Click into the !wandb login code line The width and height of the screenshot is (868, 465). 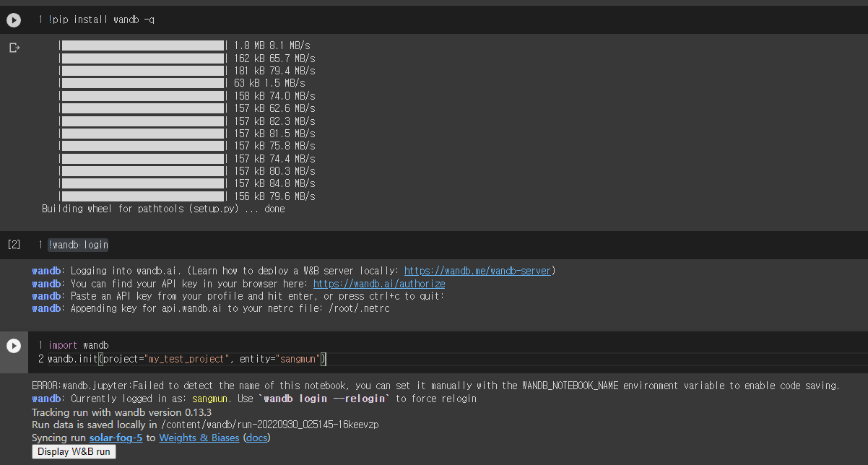(78, 245)
